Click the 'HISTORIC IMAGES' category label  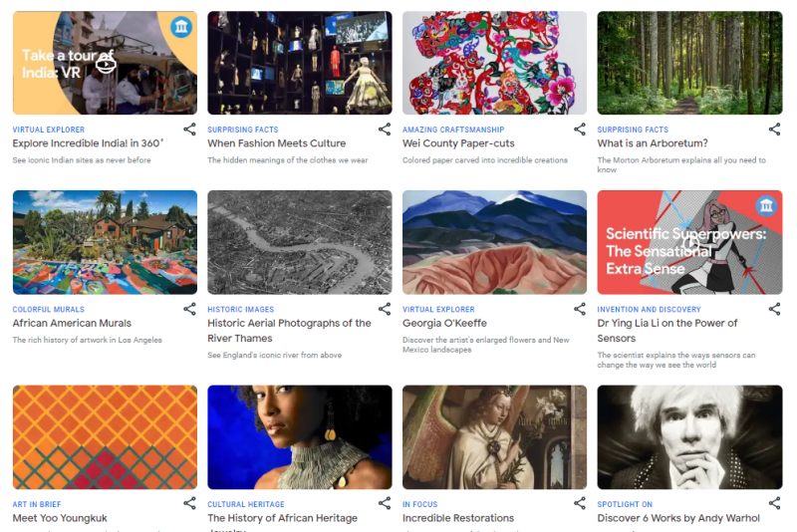(240, 309)
